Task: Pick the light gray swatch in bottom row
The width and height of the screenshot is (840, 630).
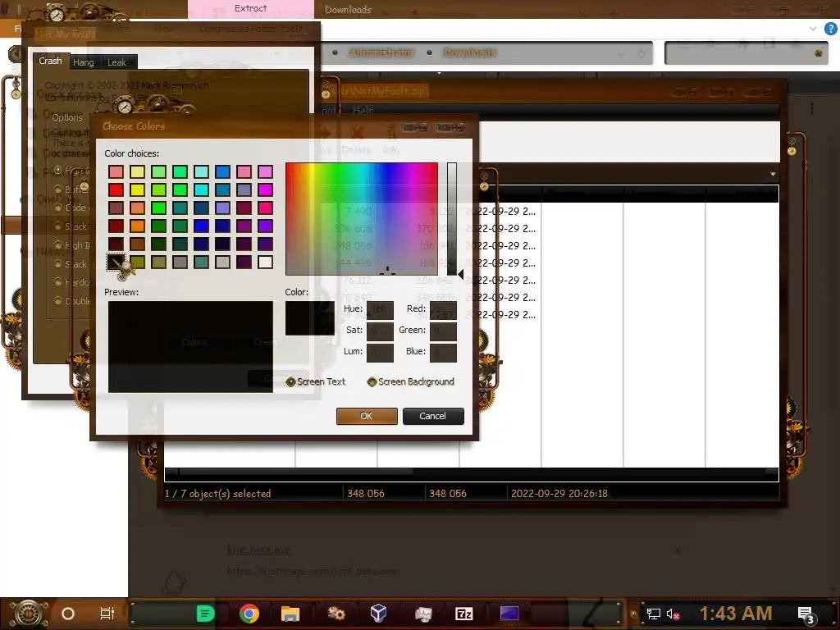Action: [x=222, y=262]
